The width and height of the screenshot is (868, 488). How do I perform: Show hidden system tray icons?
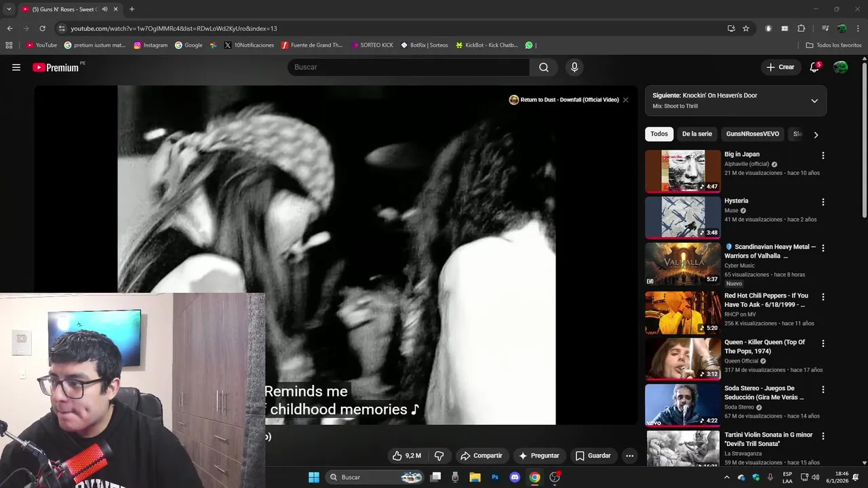click(727, 477)
